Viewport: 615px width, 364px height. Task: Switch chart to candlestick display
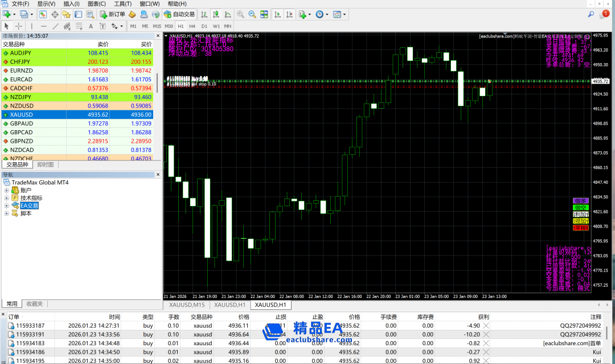point(216,14)
